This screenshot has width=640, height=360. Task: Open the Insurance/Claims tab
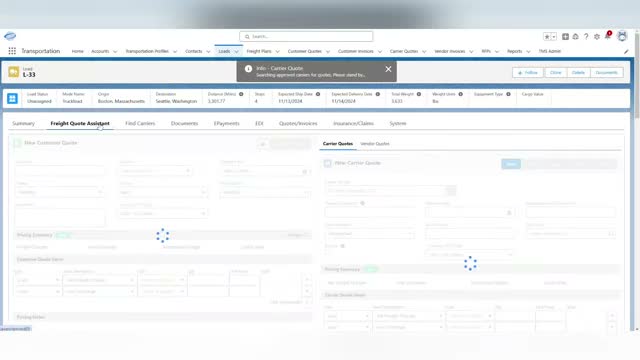[x=353, y=123]
